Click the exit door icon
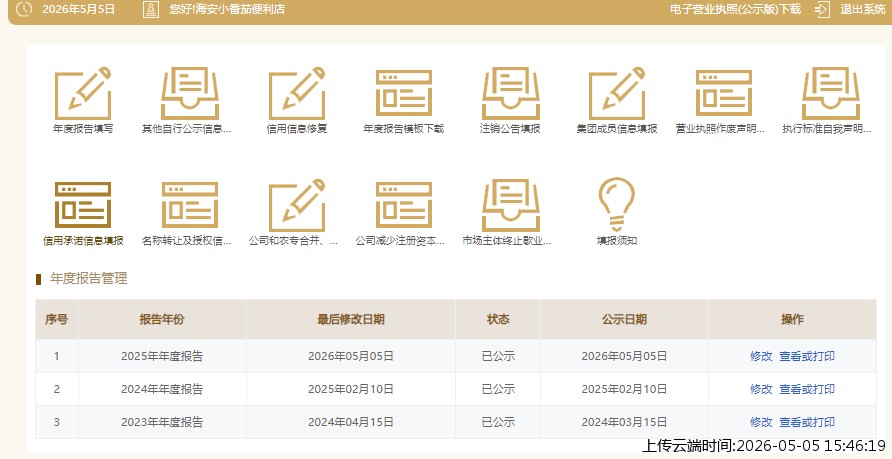The width and height of the screenshot is (892, 459). 823,9
